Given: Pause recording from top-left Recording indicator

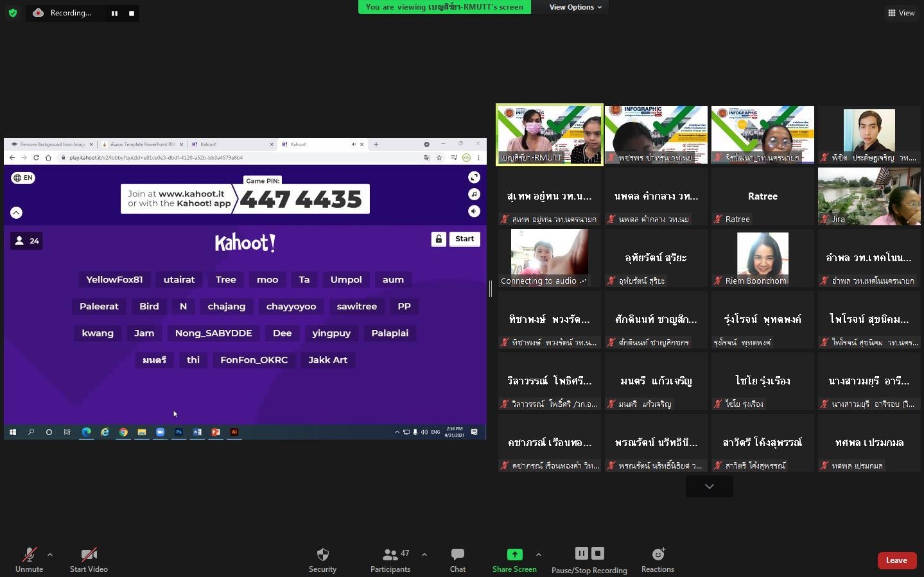Looking at the screenshot, I should click(x=114, y=13).
